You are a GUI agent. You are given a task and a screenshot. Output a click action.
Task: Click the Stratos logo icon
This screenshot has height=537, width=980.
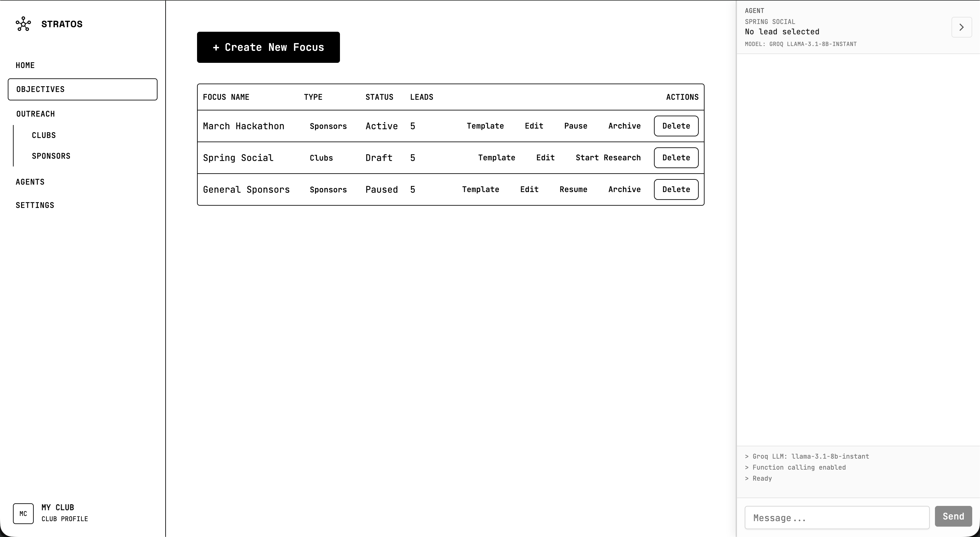point(23,24)
